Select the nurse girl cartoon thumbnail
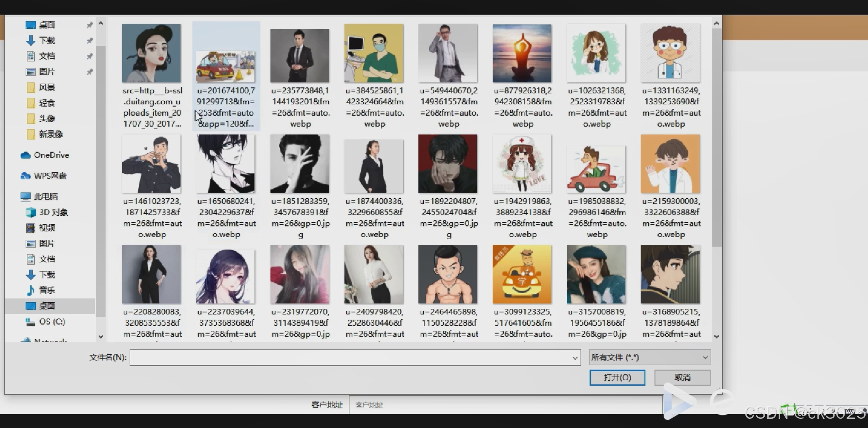Screen dimensions: 868x428 pos(522,164)
